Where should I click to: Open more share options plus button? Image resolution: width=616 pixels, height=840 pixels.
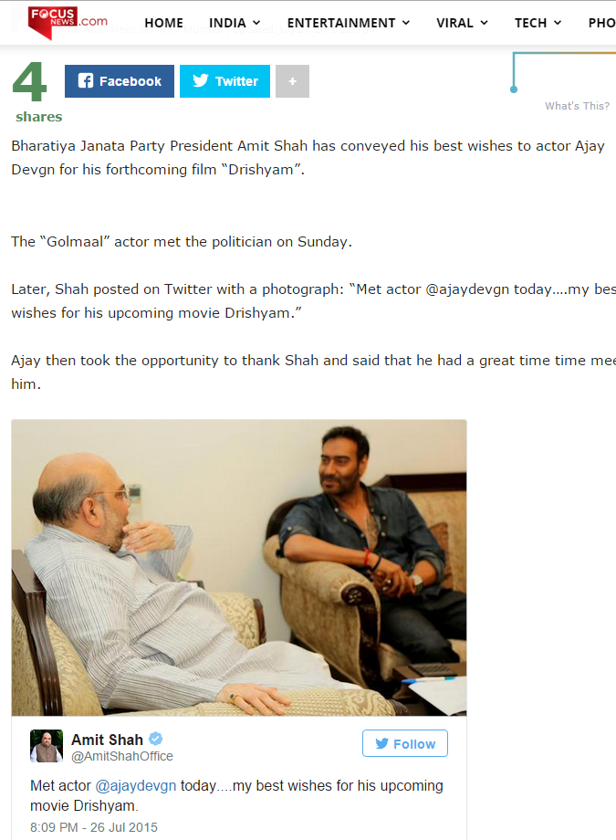pyautogui.click(x=292, y=81)
